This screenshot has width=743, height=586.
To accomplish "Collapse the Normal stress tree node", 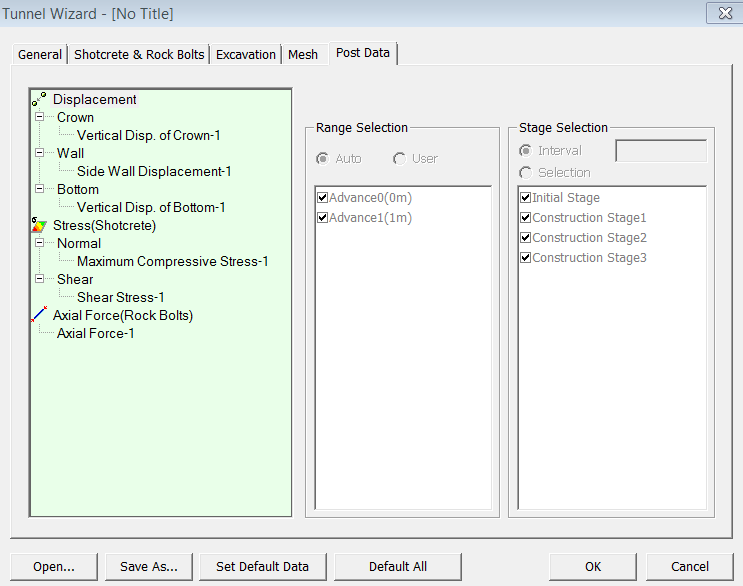I will click(40, 244).
